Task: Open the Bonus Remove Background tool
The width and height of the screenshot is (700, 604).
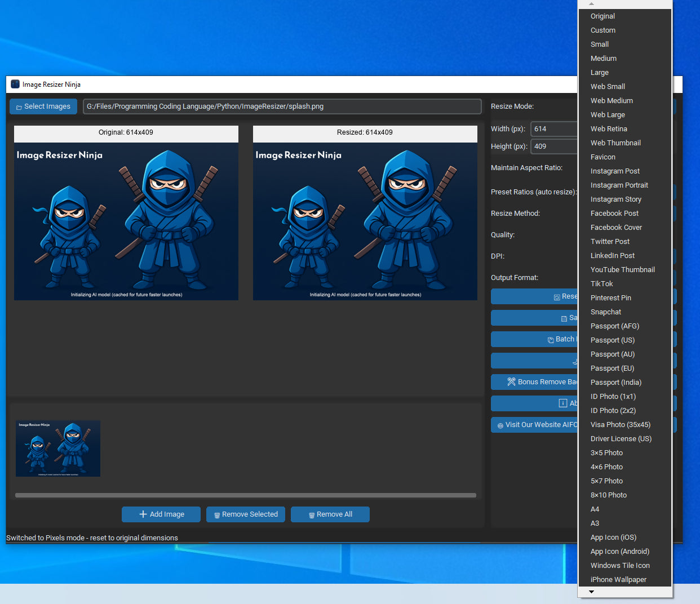Action: pos(534,382)
